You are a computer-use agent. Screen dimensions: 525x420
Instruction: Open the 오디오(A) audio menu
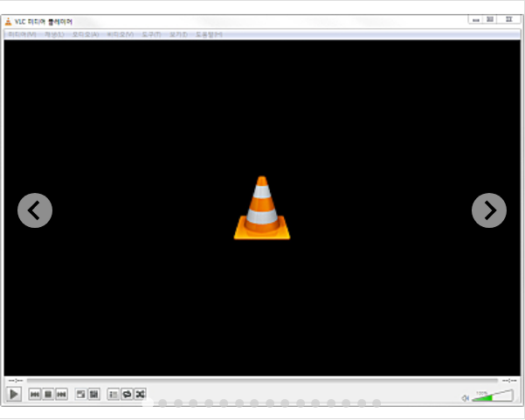pos(86,34)
